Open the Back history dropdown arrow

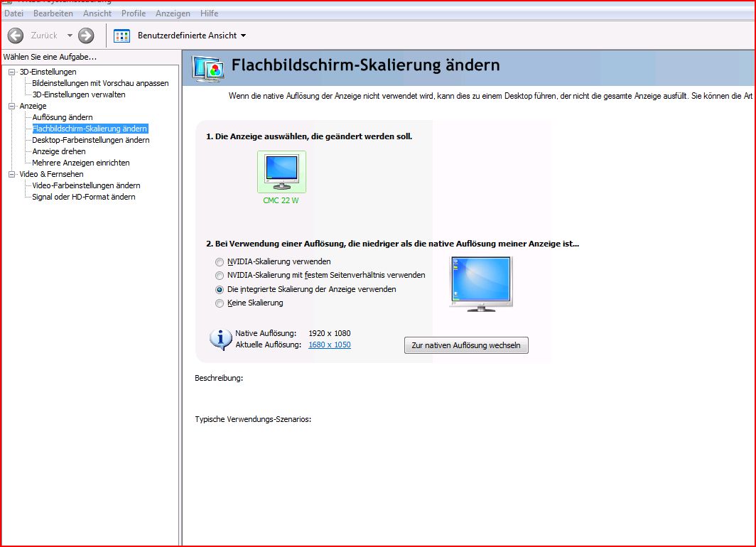click(x=70, y=36)
